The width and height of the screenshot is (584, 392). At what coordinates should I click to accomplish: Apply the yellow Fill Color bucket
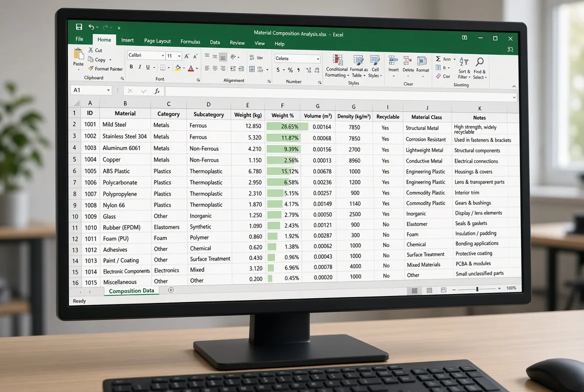[178, 68]
